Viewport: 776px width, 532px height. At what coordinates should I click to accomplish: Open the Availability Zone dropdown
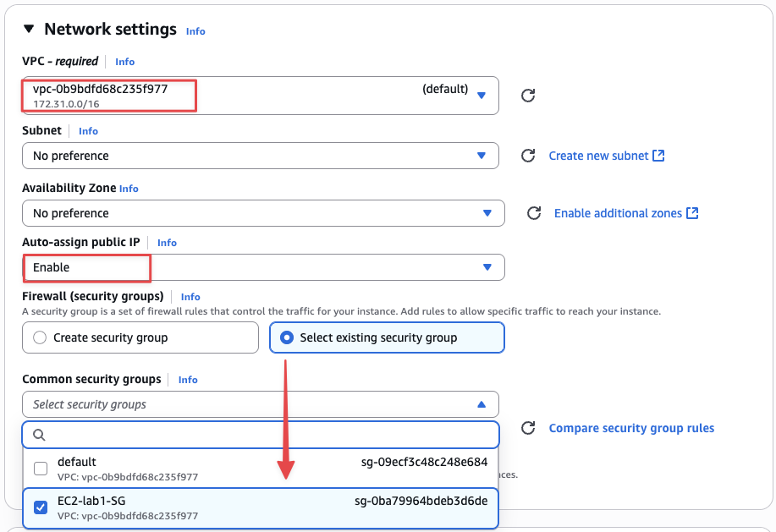pos(263,213)
